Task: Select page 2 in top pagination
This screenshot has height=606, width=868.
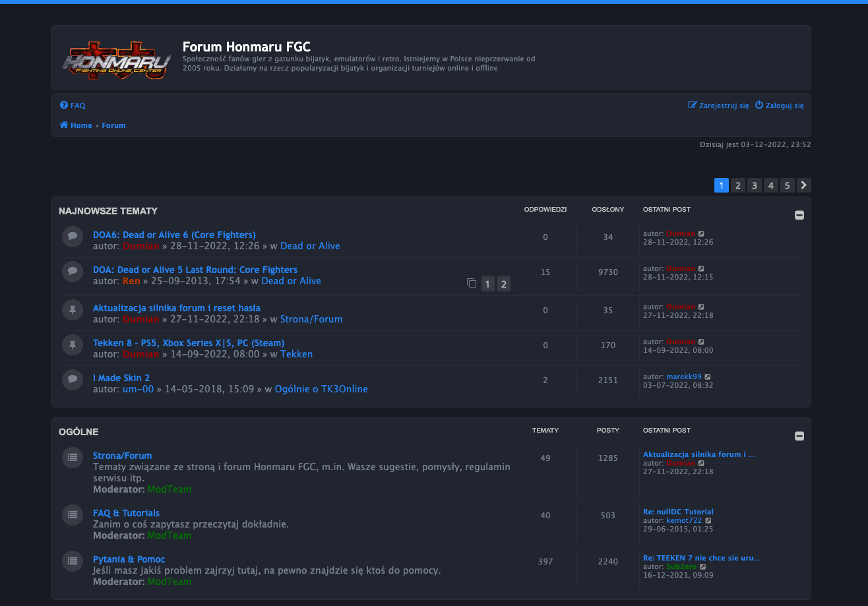Action: (x=738, y=185)
